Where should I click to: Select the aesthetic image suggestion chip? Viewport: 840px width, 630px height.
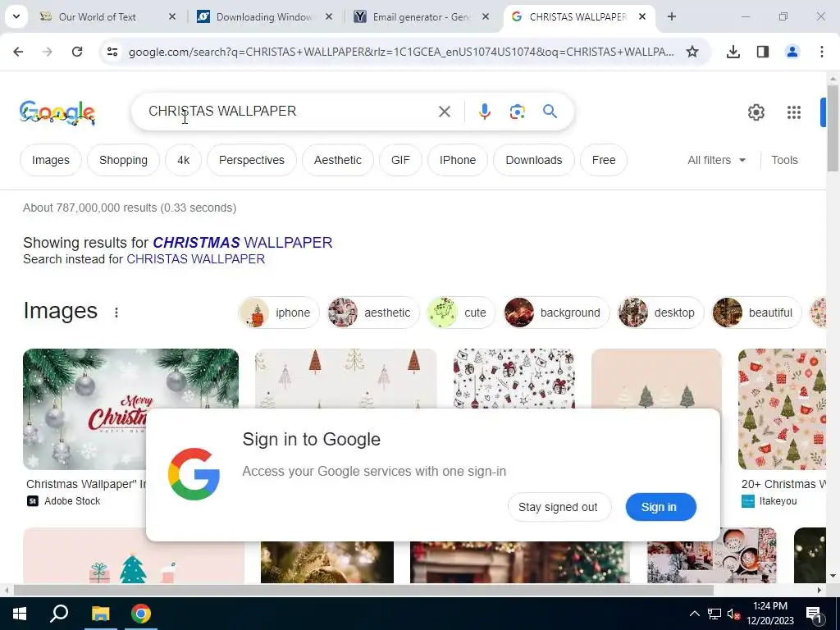373,313
